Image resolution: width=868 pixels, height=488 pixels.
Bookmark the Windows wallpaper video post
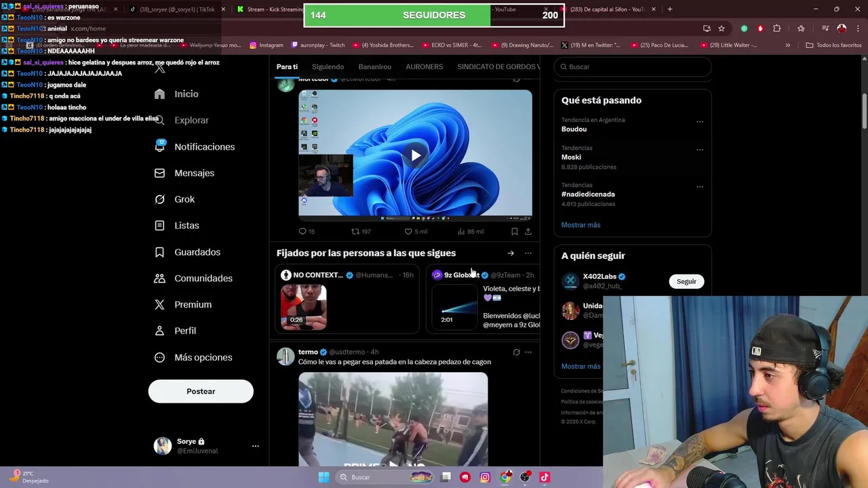(x=515, y=232)
